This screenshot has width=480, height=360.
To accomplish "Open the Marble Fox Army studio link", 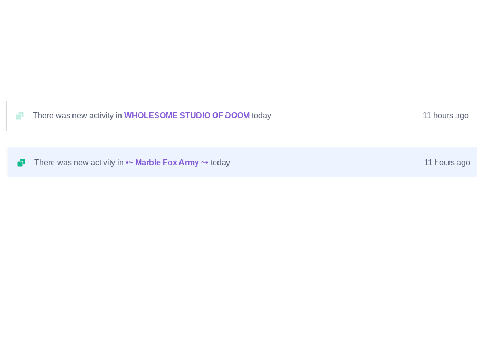I will (x=167, y=162).
